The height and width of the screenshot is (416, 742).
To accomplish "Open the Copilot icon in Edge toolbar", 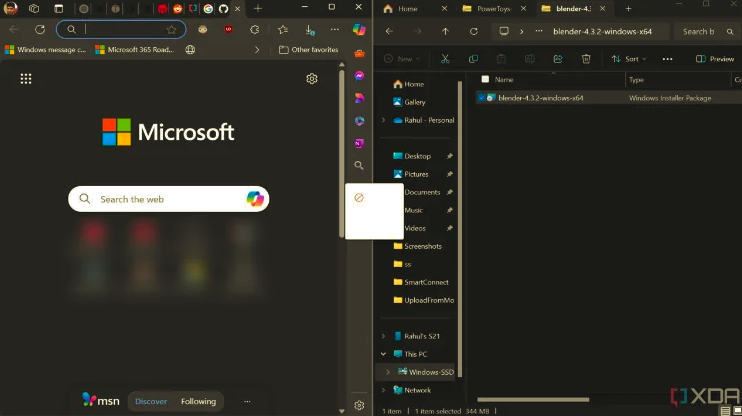I will pyautogui.click(x=359, y=29).
